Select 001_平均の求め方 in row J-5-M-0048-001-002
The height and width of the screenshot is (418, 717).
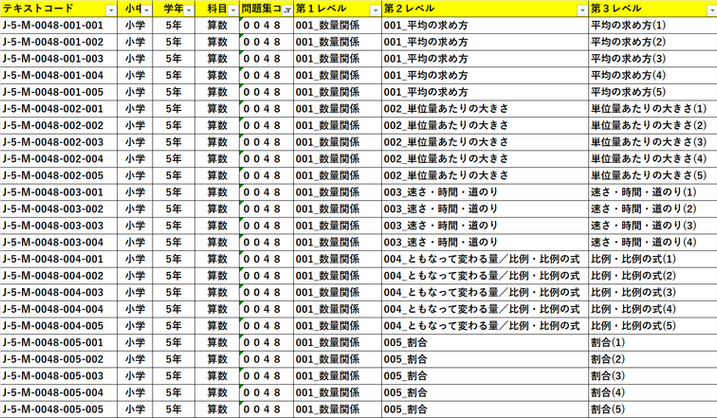485,42
